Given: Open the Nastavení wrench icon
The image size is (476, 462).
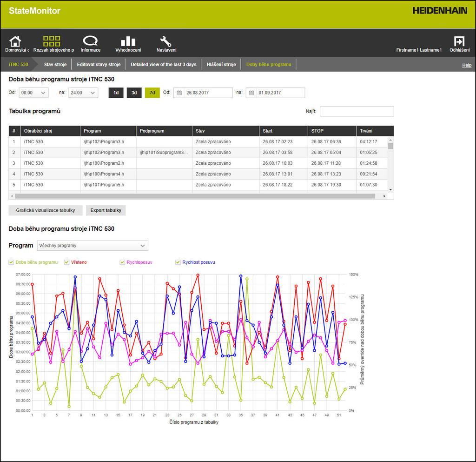Looking at the screenshot, I should coord(166,41).
